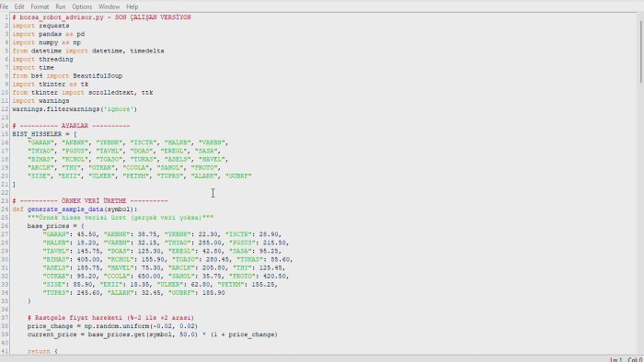The width and height of the screenshot is (644, 362).
Task: Click the warnings.filterwarnings('ignore') line
Action: (75, 109)
